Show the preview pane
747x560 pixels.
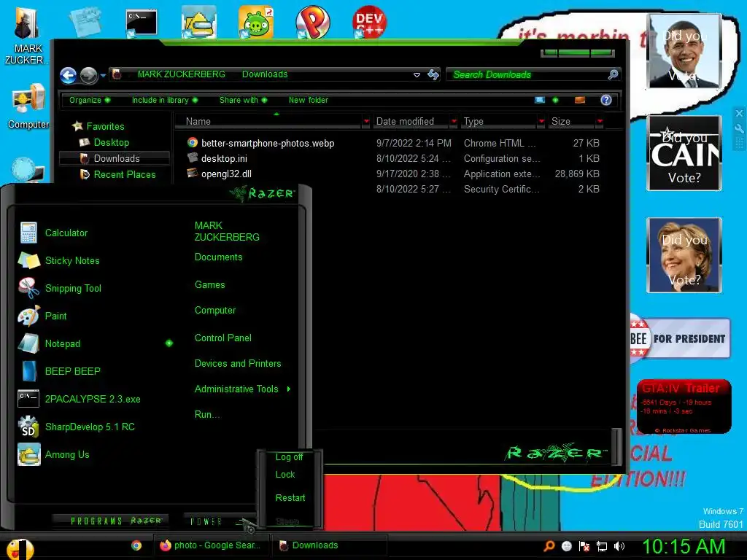(580, 100)
